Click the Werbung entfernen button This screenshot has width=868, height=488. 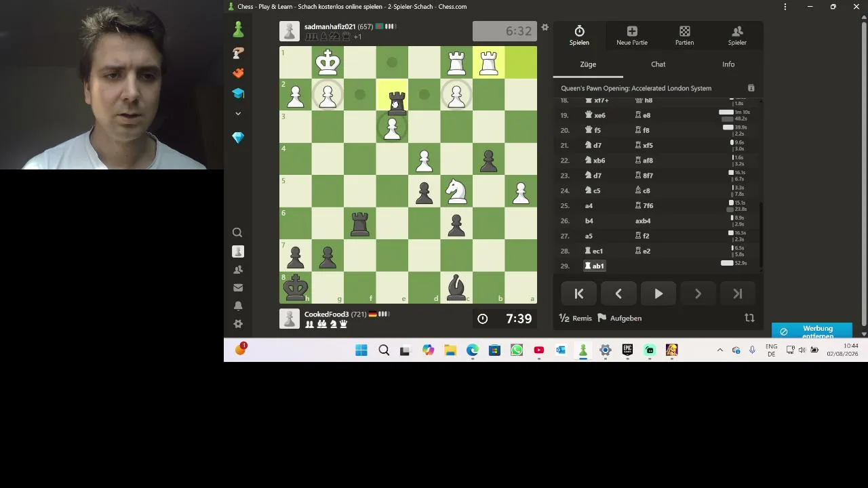click(x=812, y=331)
